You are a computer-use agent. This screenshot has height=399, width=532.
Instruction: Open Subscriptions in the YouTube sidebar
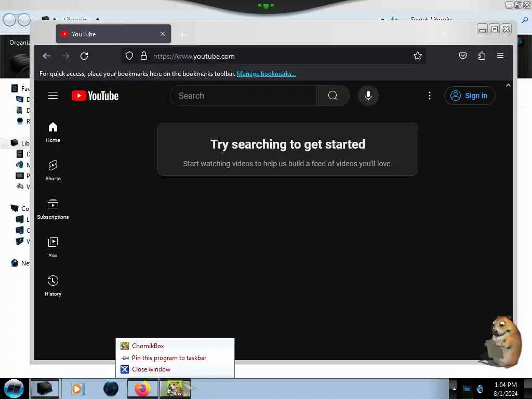click(x=53, y=209)
